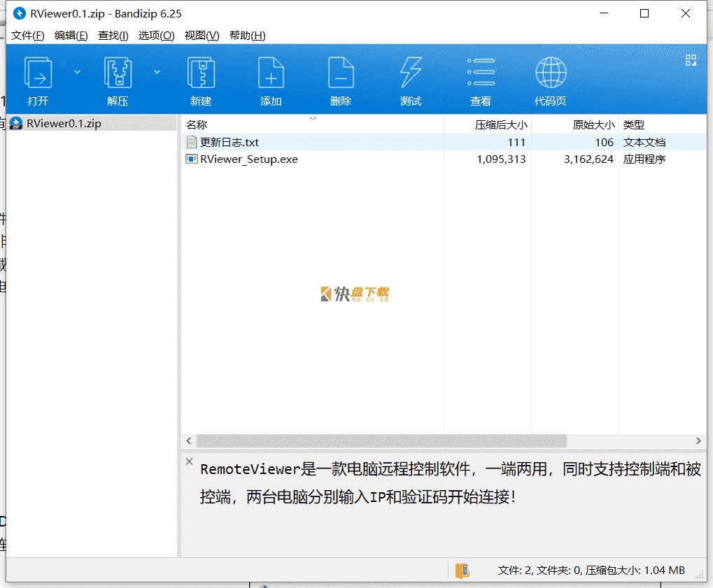Viewport: 713px width, 588px height.
Task: Click the 代码页 (Code page) globe icon
Action: pos(551,73)
